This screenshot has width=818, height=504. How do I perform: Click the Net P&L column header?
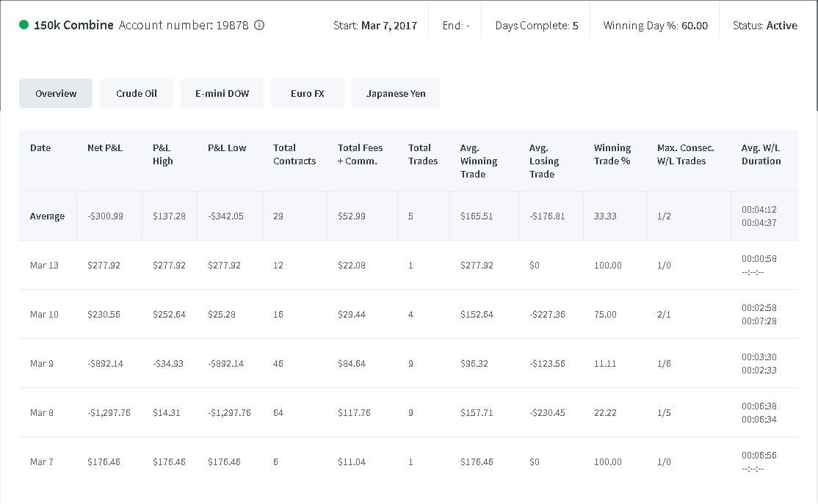105,148
